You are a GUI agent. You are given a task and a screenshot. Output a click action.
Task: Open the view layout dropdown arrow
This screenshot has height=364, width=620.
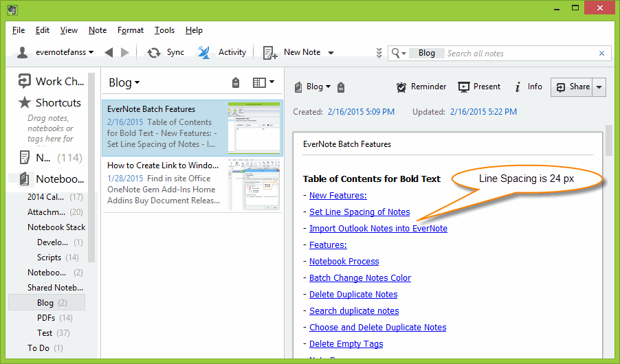coord(272,82)
